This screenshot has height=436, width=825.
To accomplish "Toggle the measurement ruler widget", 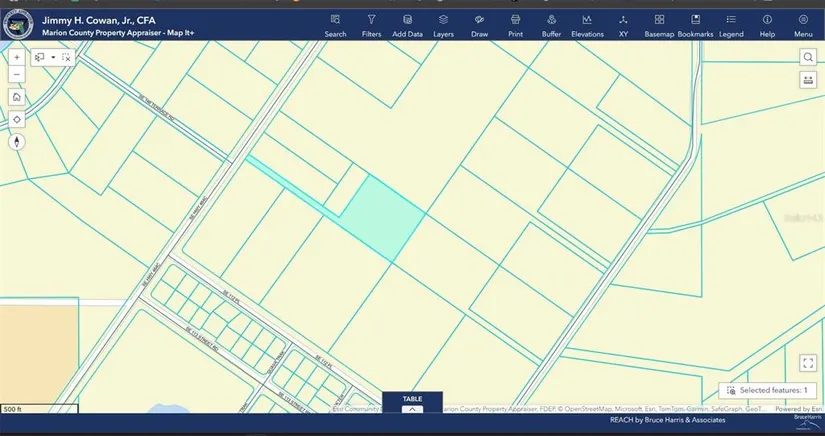I will tap(807, 80).
